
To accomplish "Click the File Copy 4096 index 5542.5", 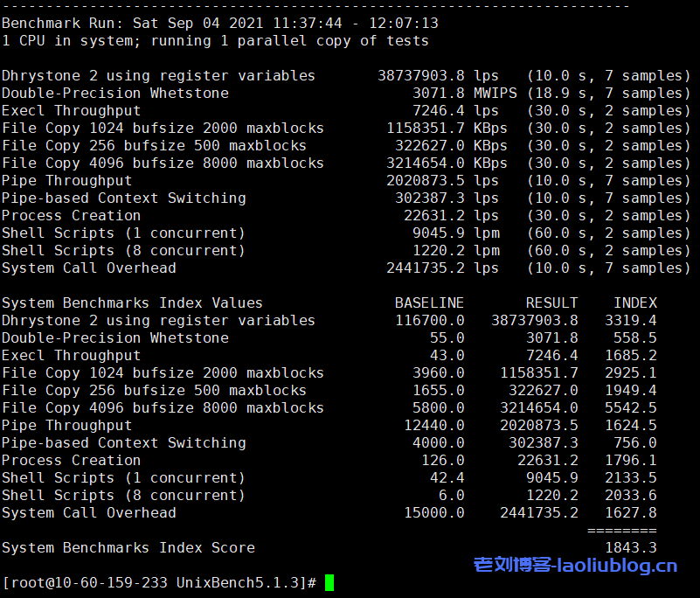I will (x=630, y=407).
